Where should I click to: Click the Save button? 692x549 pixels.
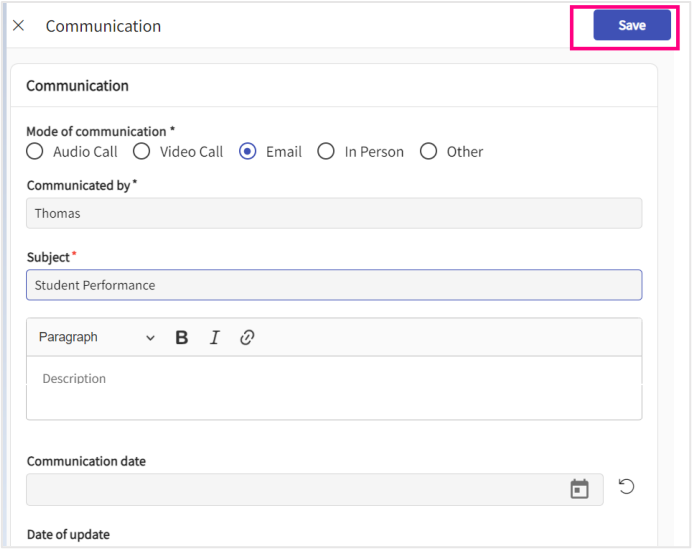(x=631, y=26)
